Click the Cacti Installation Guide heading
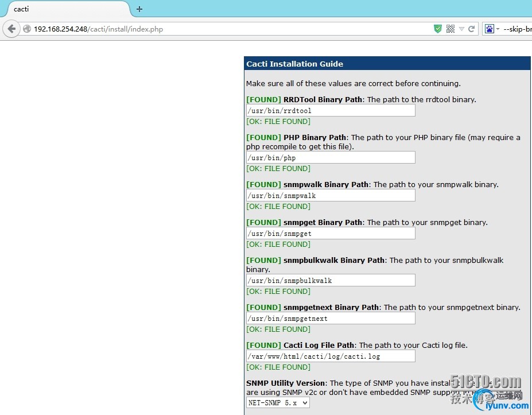The width and height of the screenshot is (532, 415). [294, 64]
